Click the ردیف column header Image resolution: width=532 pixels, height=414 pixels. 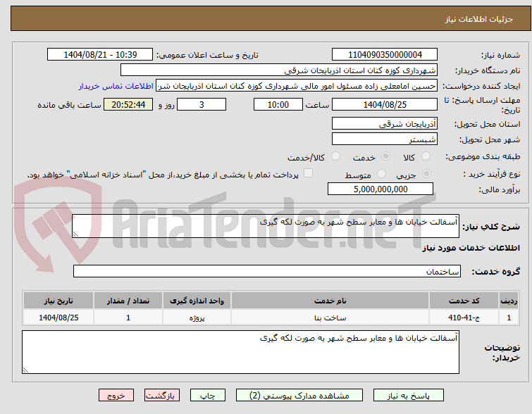[x=509, y=301]
